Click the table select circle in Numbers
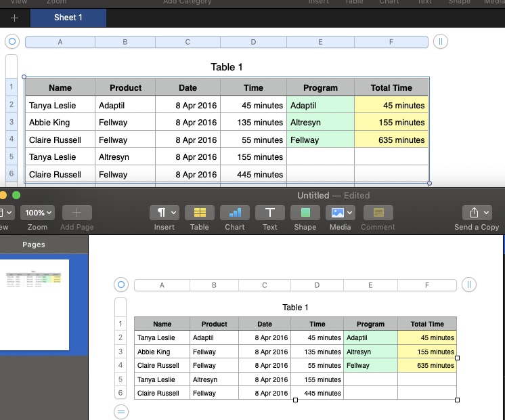Screen dimensions: 505x420 pos(12,42)
